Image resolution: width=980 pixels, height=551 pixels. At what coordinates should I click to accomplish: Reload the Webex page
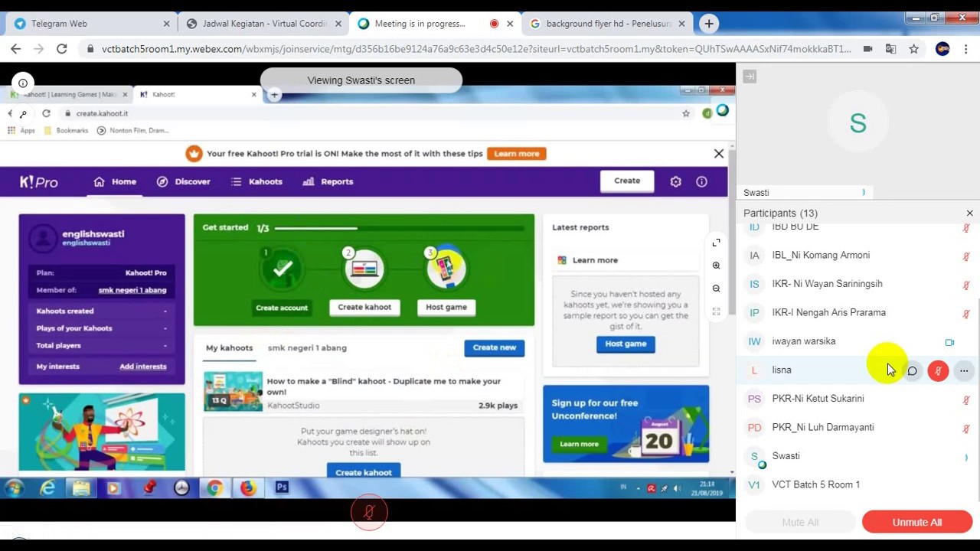[x=62, y=48]
